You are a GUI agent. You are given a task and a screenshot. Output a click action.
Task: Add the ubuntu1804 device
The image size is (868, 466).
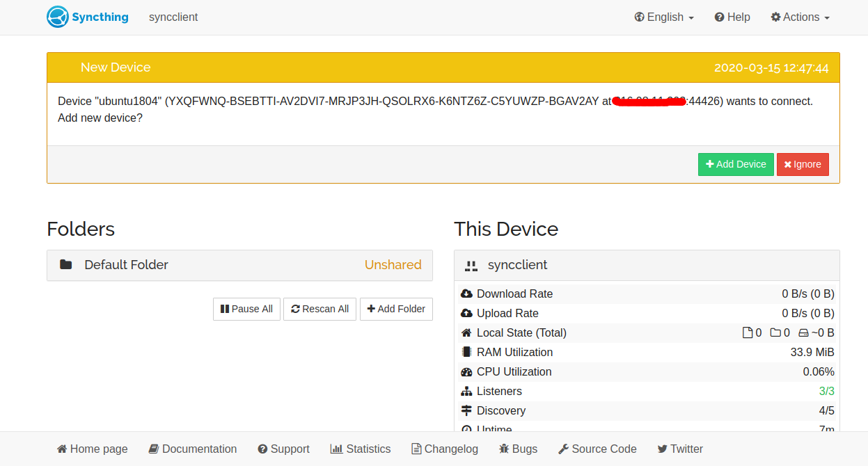736,164
